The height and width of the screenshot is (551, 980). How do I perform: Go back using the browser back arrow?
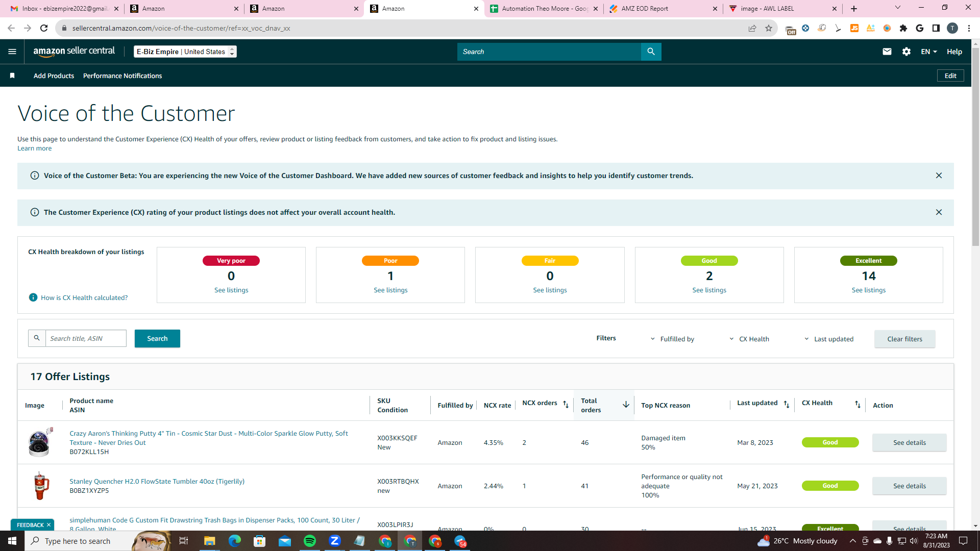[x=11, y=28]
